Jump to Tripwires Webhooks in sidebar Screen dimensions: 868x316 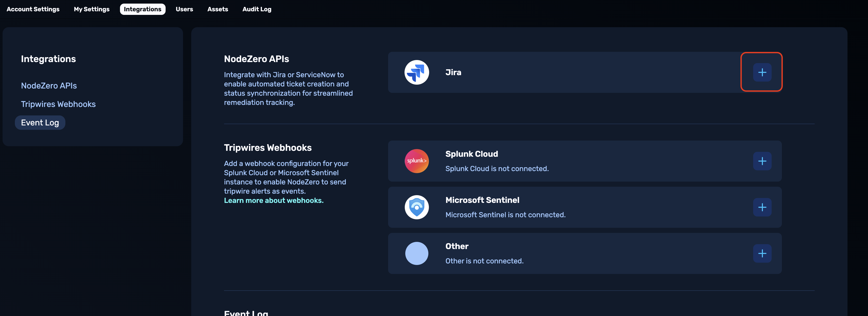tap(58, 104)
